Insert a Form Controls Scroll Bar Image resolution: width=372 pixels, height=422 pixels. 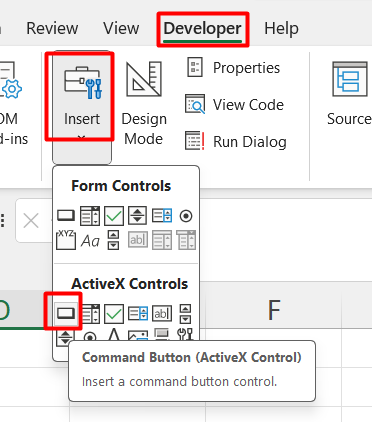[x=113, y=240]
